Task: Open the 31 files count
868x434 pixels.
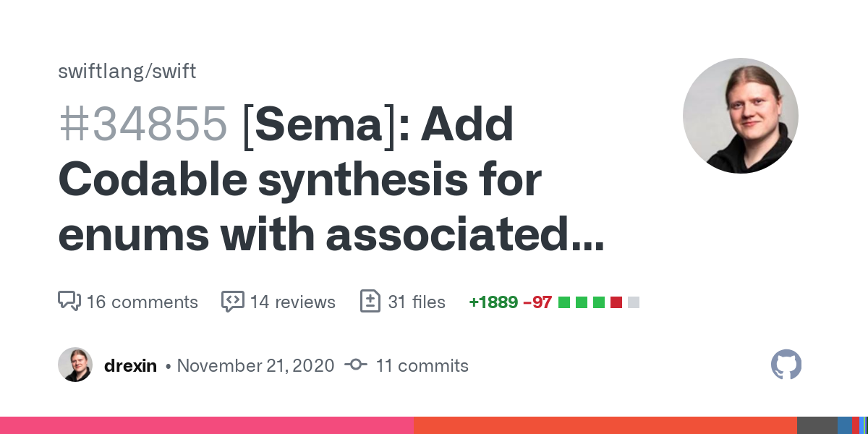Action: point(417,302)
